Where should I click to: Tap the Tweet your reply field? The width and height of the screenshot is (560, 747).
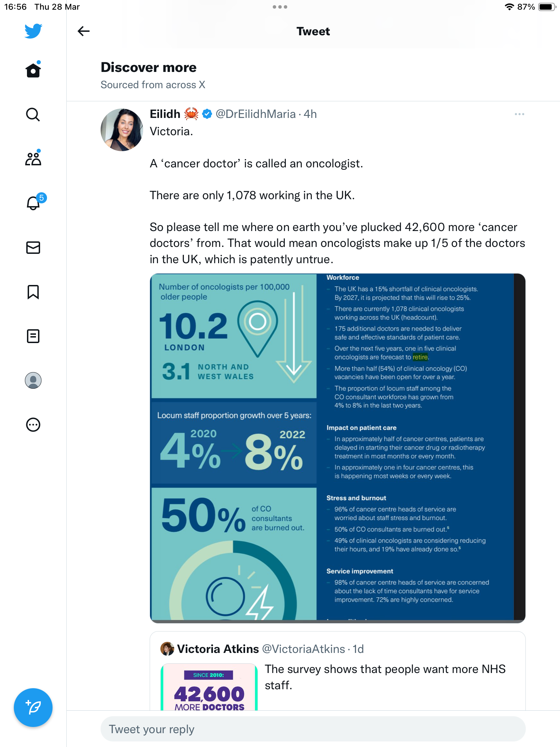[x=313, y=729]
